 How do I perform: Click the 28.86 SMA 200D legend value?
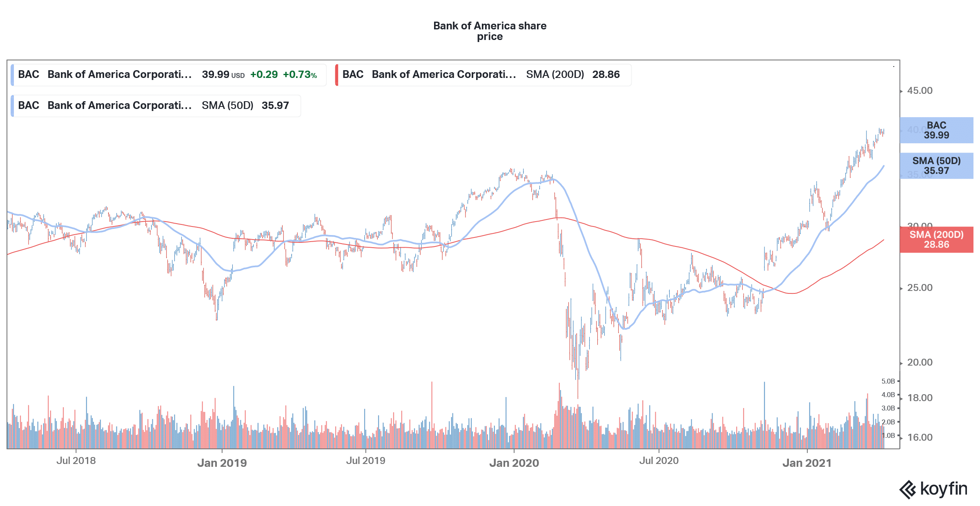[606, 75]
